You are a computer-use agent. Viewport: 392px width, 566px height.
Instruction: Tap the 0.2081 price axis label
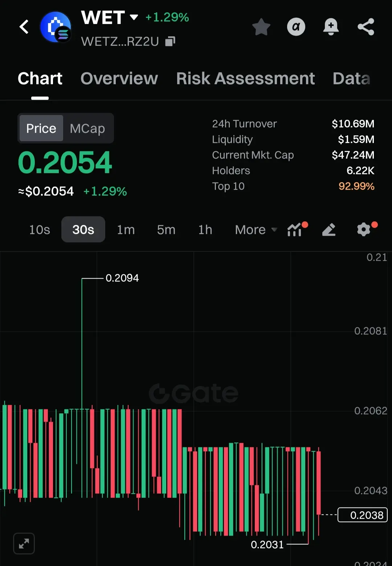[371, 331]
